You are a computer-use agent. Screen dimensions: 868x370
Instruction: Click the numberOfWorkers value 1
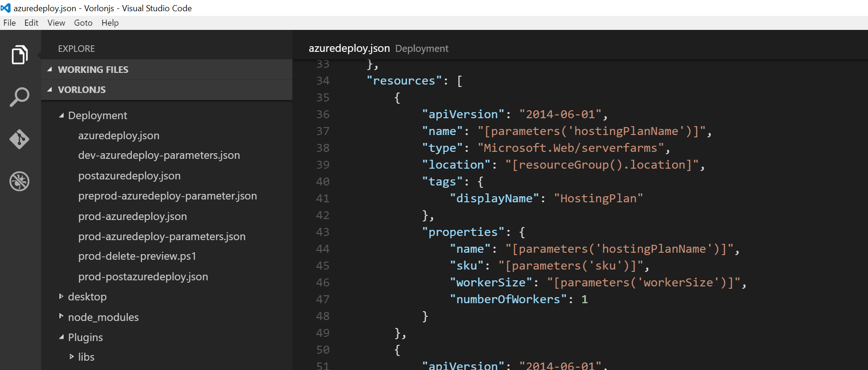(585, 299)
